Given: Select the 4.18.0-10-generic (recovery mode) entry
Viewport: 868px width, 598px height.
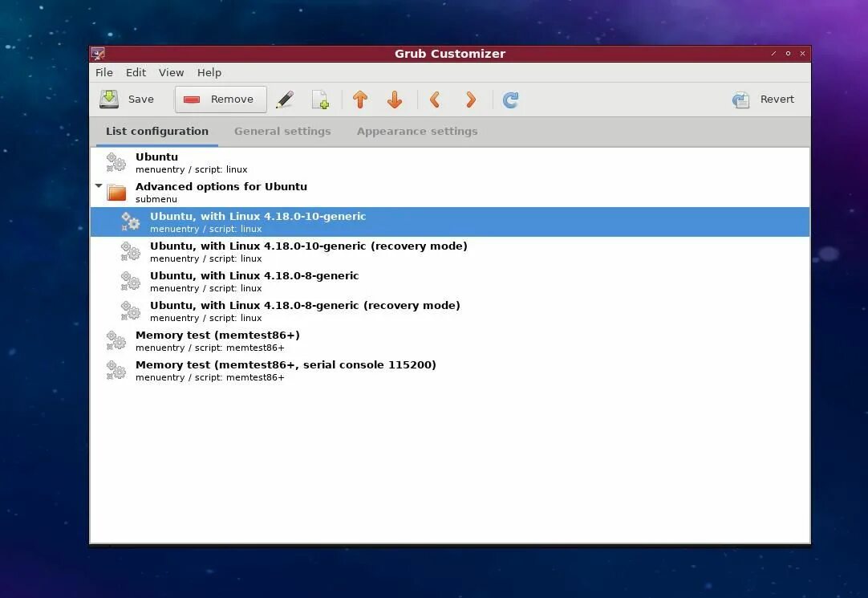Looking at the screenshot, I should click(x=449, y=251).
